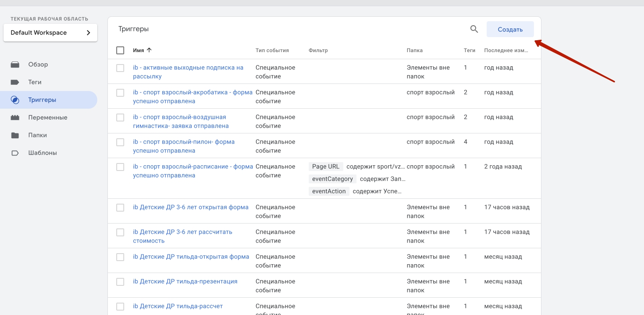Click the Теги tag icon in sidebar

tap(15, 82)
